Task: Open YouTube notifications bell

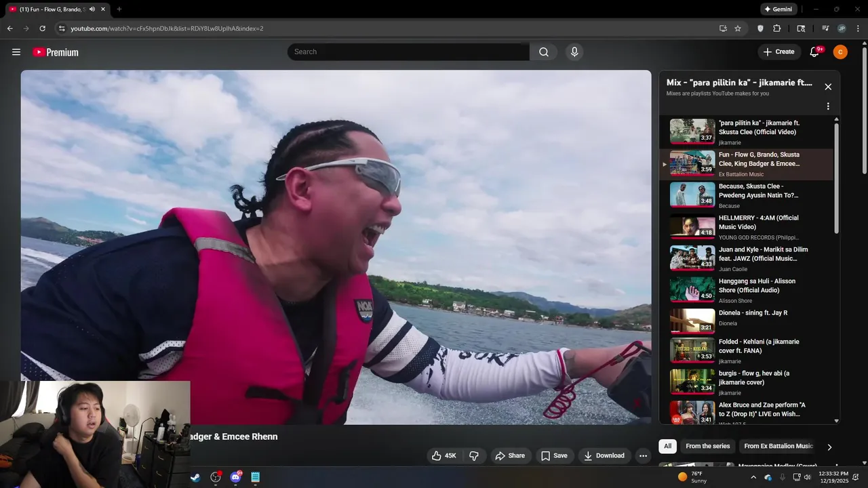Action: [x=815, y=52]
